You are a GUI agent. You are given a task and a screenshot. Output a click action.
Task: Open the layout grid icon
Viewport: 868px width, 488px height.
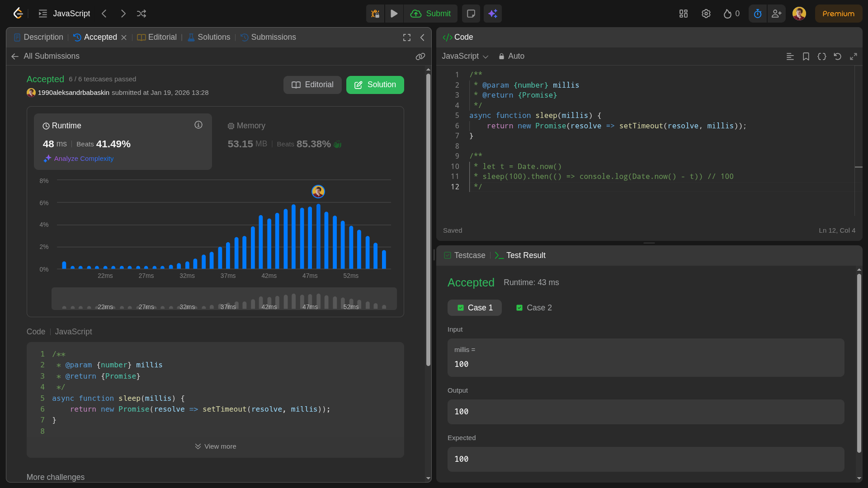point(683,14)
